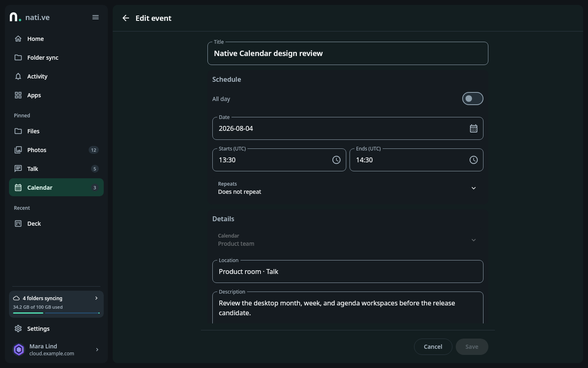Click the Calendar badge showing 3
This screenshot has width=588, height=368.
[95, 188]
